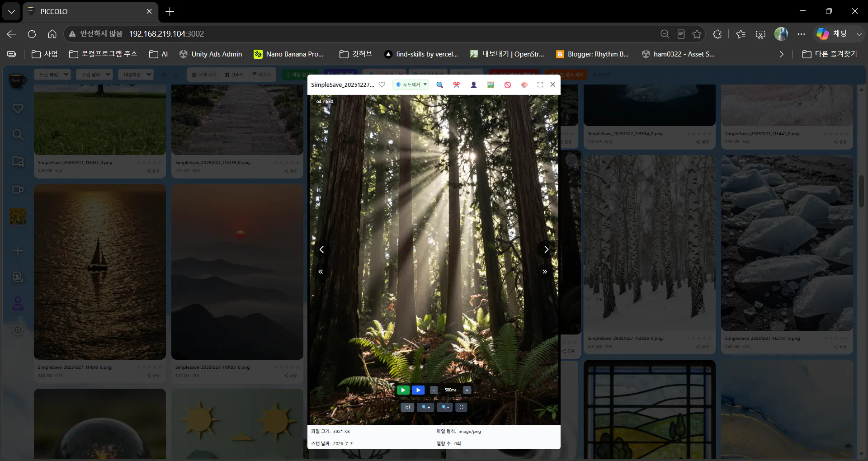Switch to 리스트 view
This screenshot has width=868, height=461.
[262, 75]
